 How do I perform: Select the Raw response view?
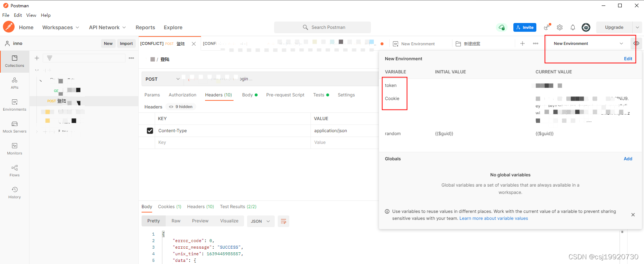pos(176,221)
